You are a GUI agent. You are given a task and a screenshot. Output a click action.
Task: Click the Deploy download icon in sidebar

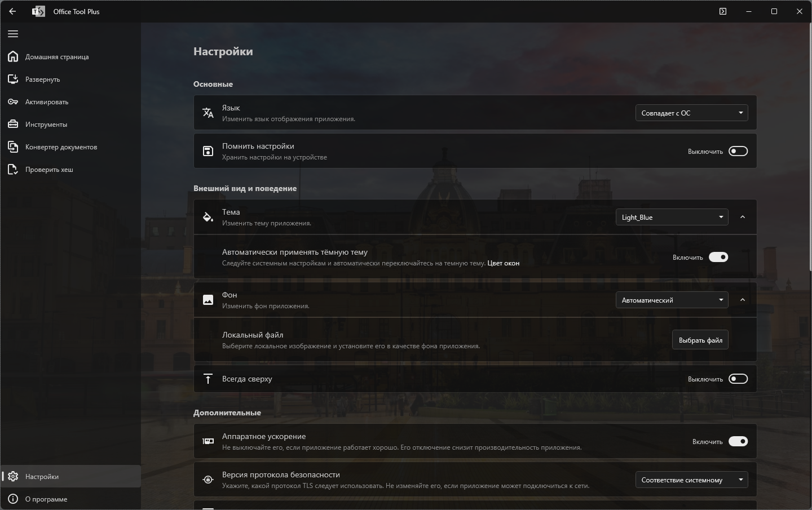click(x=13, y=79)
